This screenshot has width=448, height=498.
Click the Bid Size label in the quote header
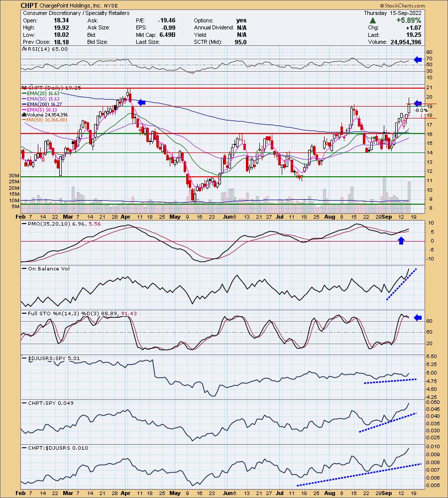[x=98, y=42]
